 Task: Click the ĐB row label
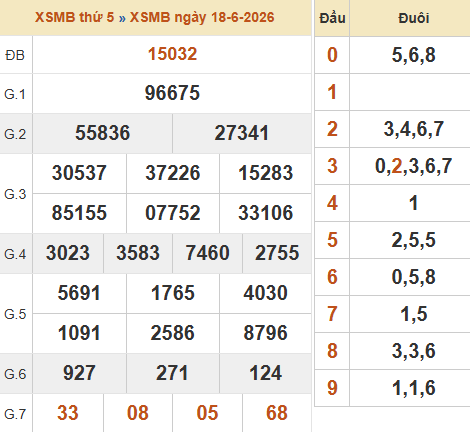pos(15,55)
